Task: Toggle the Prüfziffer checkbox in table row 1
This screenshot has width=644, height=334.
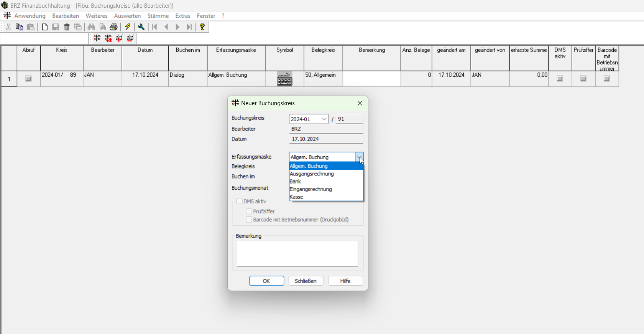Action: point(583,79)
